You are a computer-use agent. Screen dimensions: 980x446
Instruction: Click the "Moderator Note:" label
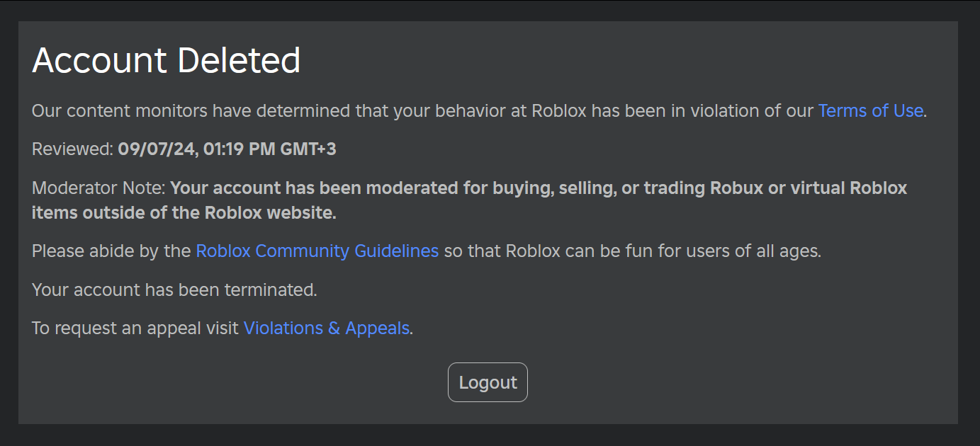98,188
